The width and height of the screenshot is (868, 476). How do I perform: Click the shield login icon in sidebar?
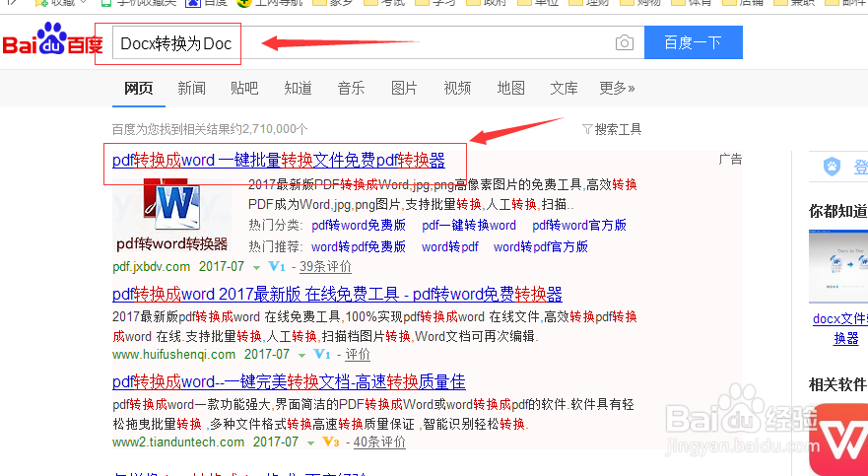point(832,167)
